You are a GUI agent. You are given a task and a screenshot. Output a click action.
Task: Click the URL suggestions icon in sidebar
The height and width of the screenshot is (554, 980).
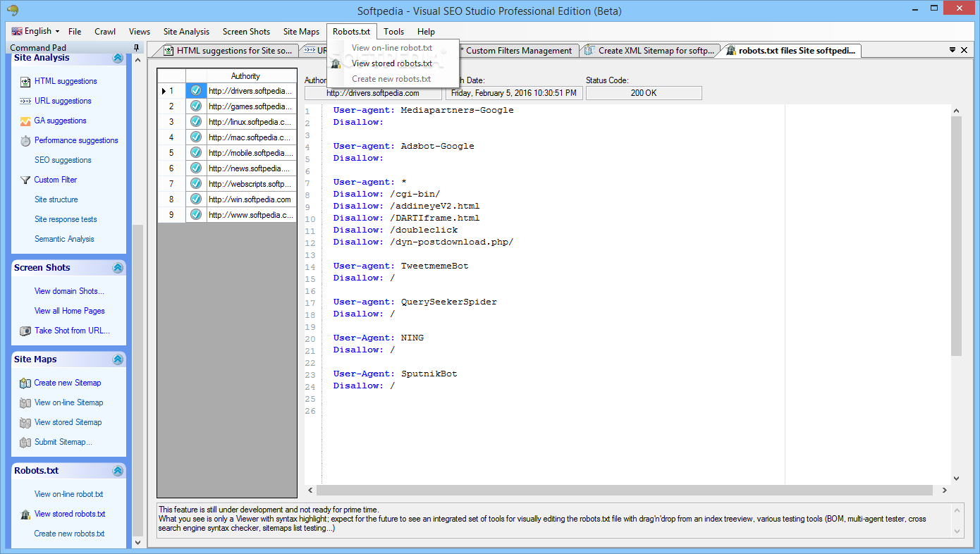pos(25,101)
